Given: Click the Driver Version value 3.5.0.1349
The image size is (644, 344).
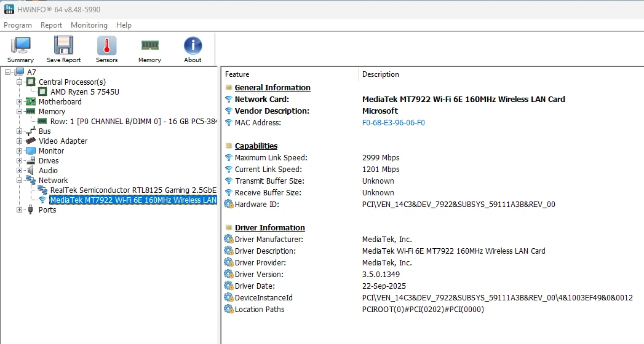Looking at the screenshot, I should click(x=381, y=275).
